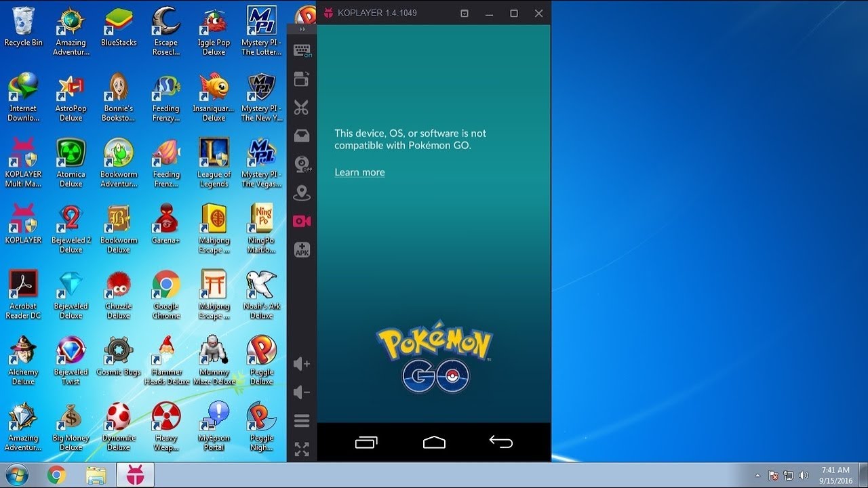Minimize the KOPLAYER window

490,13
